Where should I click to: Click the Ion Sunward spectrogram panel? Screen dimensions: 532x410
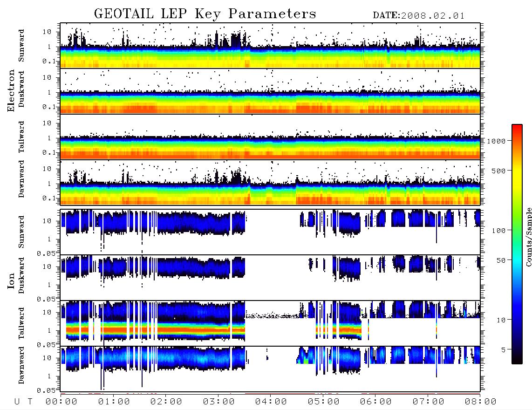[270, 232]
